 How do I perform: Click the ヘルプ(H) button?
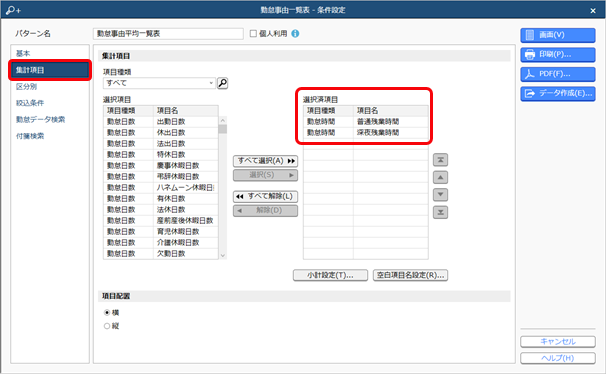(558, 358)
